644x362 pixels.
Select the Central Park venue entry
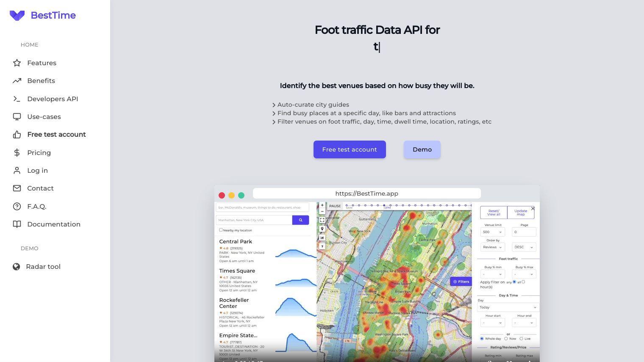[266, 251]
